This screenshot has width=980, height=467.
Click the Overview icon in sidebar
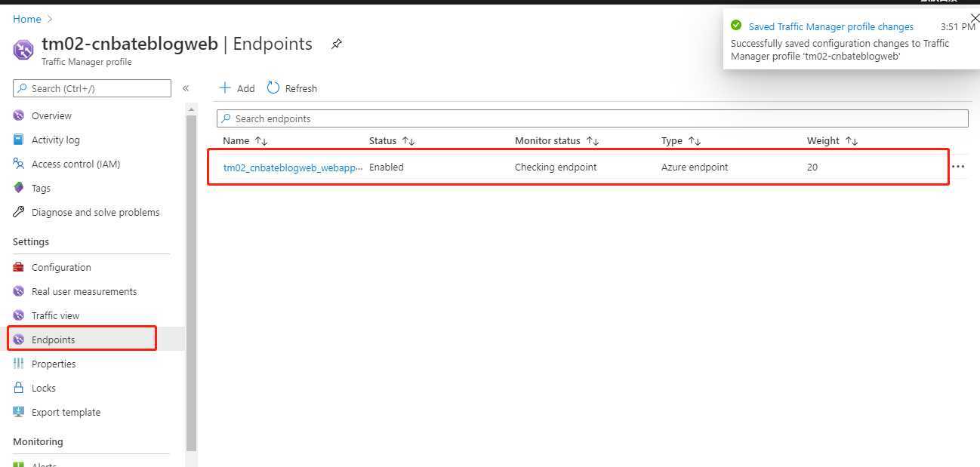[19, 115]
